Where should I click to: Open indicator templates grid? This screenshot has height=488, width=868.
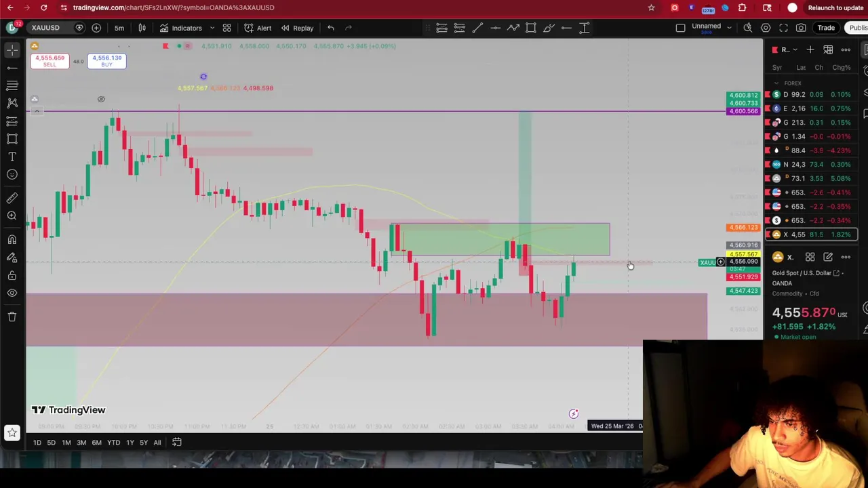pos(227,28)
